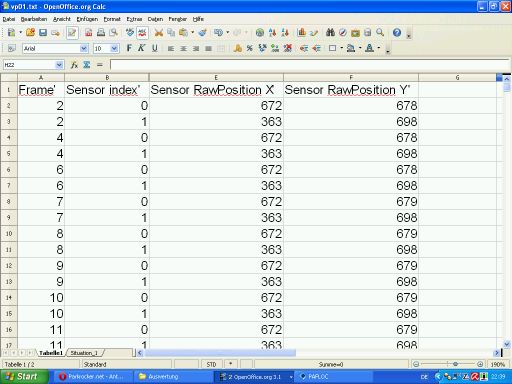Open the Arial font name dropdown
The height and width of the screenshot is (384, 512).
tap(84, 48)
